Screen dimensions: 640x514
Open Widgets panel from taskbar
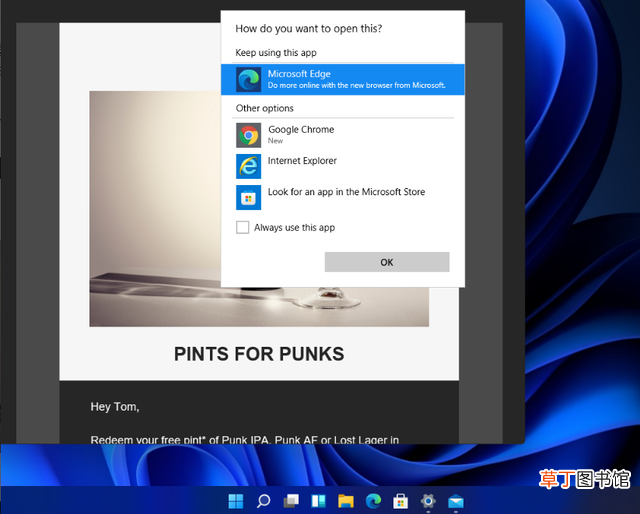coord(318,501)
